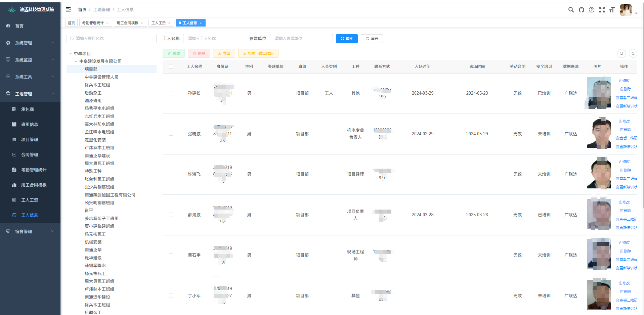Select 徐兵木工班组 under 中皋建设管理人员
The width and height of the screenshot is (644, 315).
pos(97,85)
